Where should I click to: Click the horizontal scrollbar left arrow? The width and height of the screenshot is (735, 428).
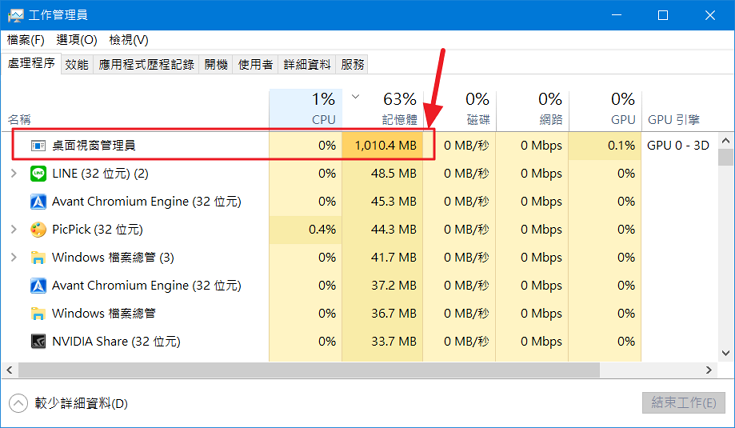pos(9,370)
